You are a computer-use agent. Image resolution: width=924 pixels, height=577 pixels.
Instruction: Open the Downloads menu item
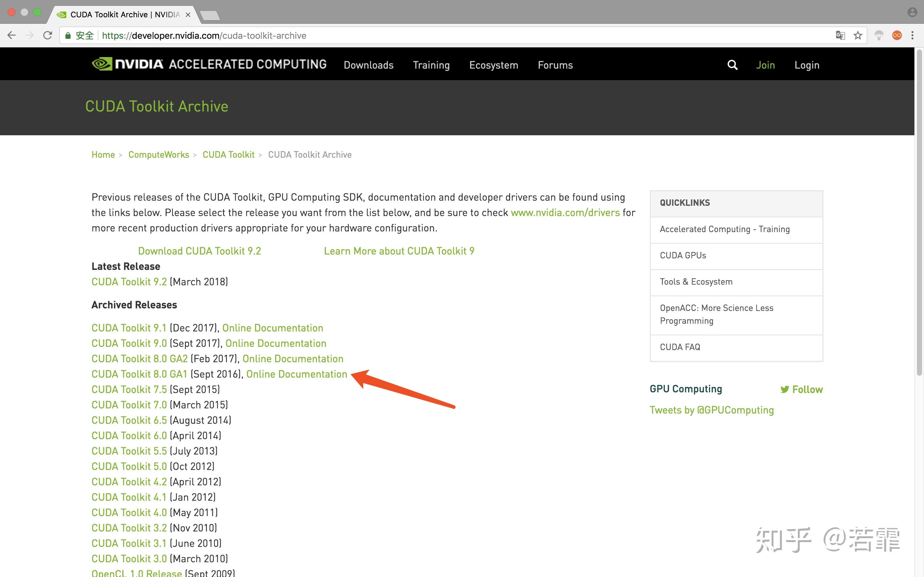tap(369, 64)
